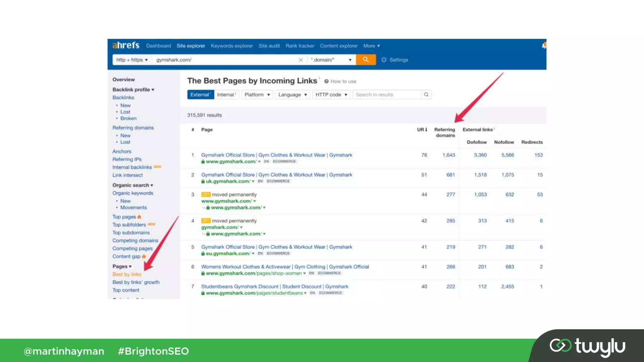Screen dimensions: 644x362
Task: Expand the HTTP code filter dropdown
Action: click(331, 95)
